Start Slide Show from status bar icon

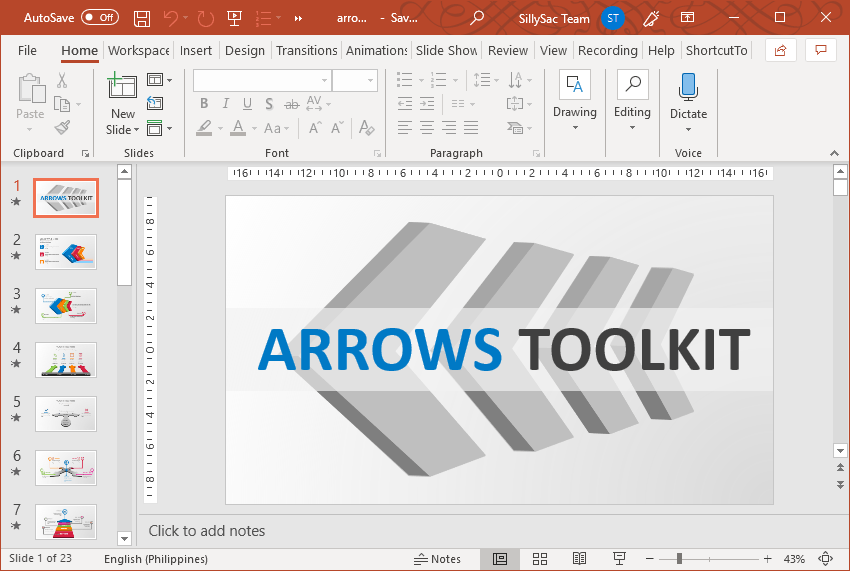pos(619,559)
